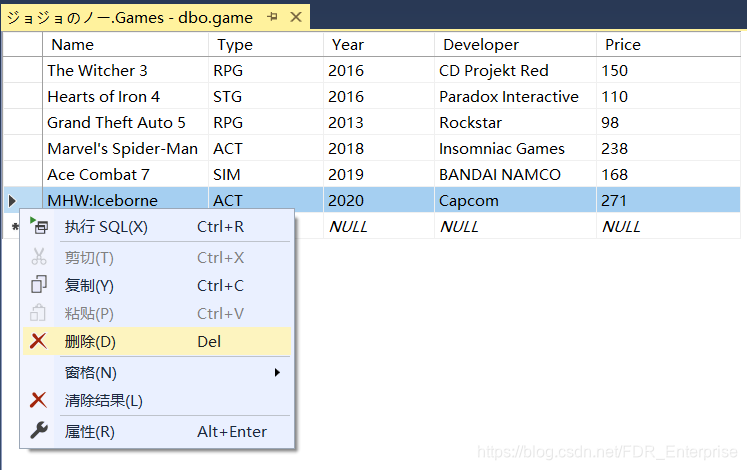Screen dimensions: 747x470
Task: Choose 清除结果(L) from the context menu
Action: click(x=157, y=400)
